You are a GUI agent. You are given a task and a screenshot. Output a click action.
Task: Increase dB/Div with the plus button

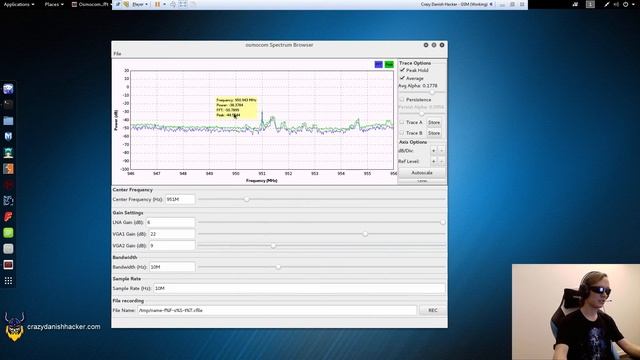(433, 151)
